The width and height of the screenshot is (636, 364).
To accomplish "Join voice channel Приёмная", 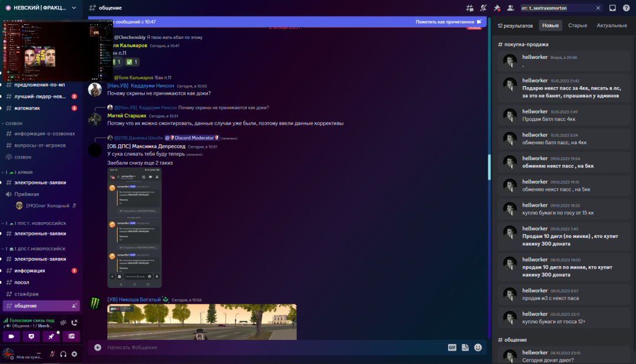I will pyautogui.click(x=41, y=194).
